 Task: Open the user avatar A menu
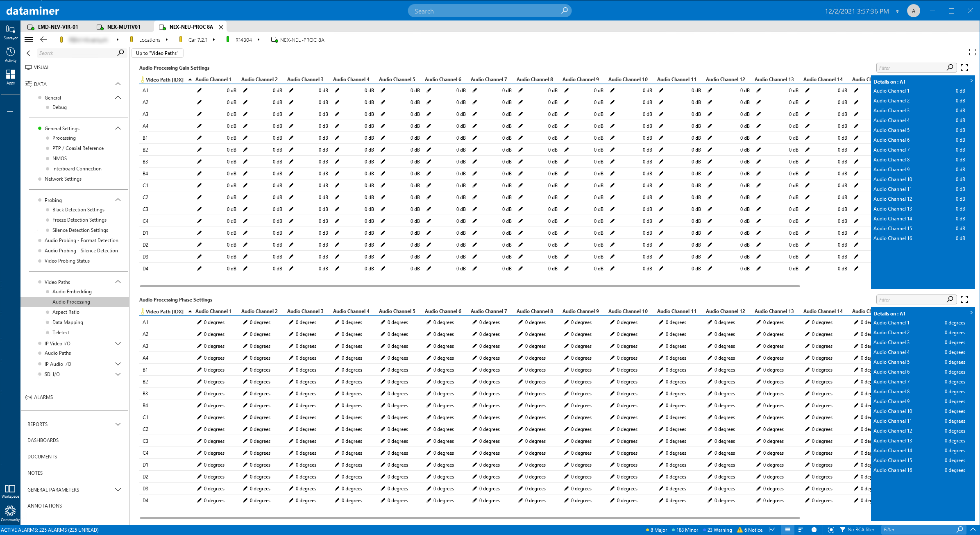tap(913, 11)
